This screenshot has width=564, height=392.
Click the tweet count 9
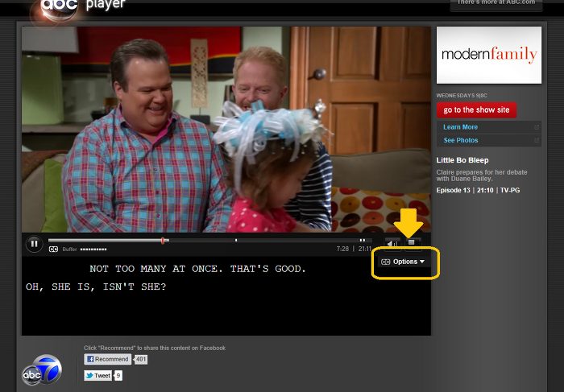[x=118, y=376]
